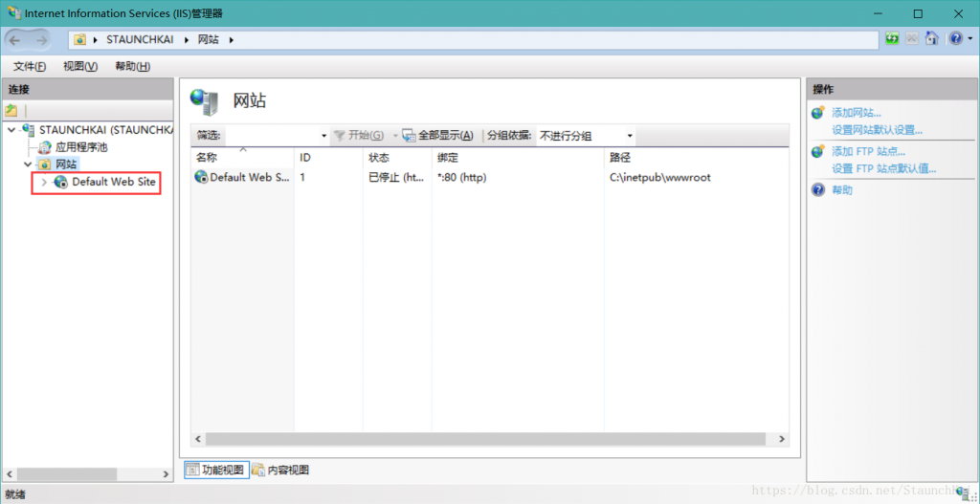Open the 视图 menu

(x=80, y=66)
